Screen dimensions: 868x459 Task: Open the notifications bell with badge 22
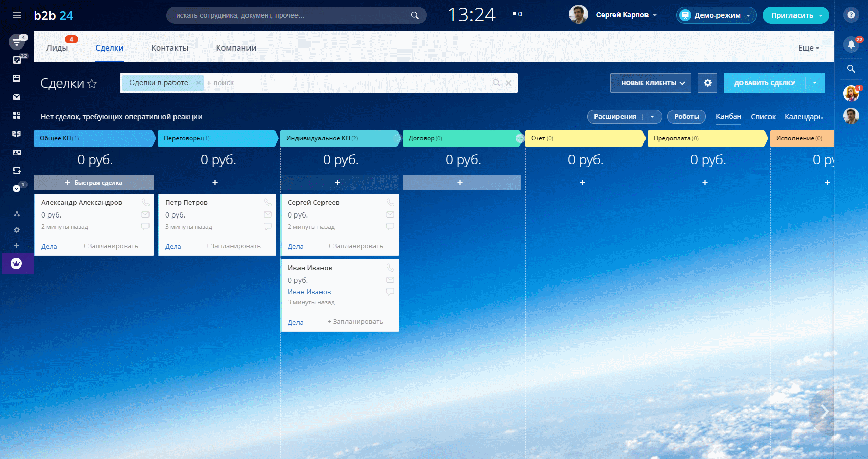[x=851, y=44]
